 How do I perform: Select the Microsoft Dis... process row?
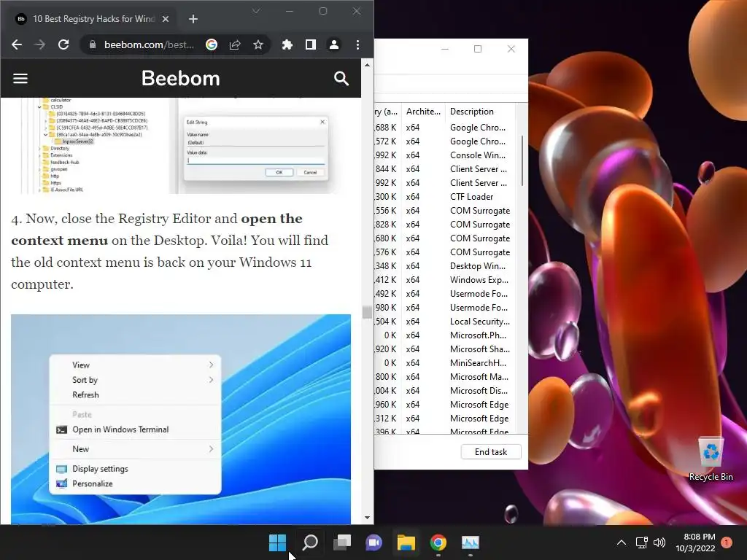[x=446, y=391]
